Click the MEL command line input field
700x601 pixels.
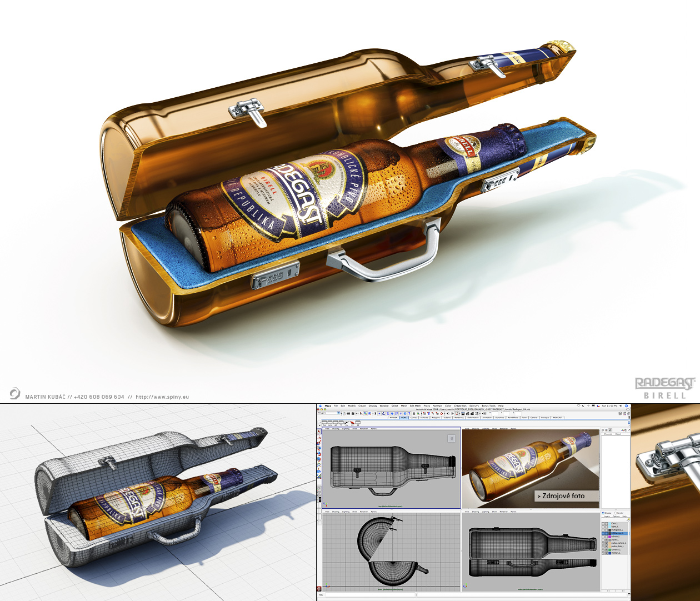(371, 595)
